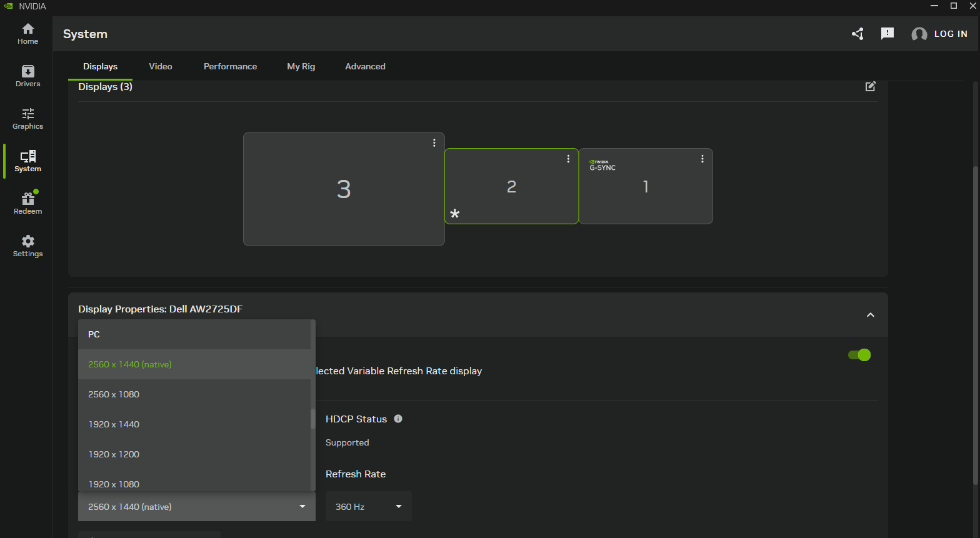Click the resolution list scrollbar thumb
The image size is (980, 538).
312,419
